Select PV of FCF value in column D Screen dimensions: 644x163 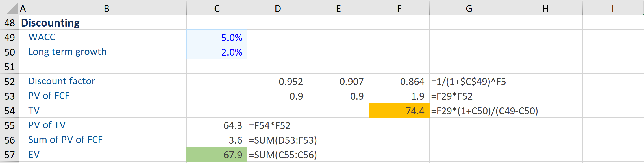pyautogui.click(x=278, y=96)
